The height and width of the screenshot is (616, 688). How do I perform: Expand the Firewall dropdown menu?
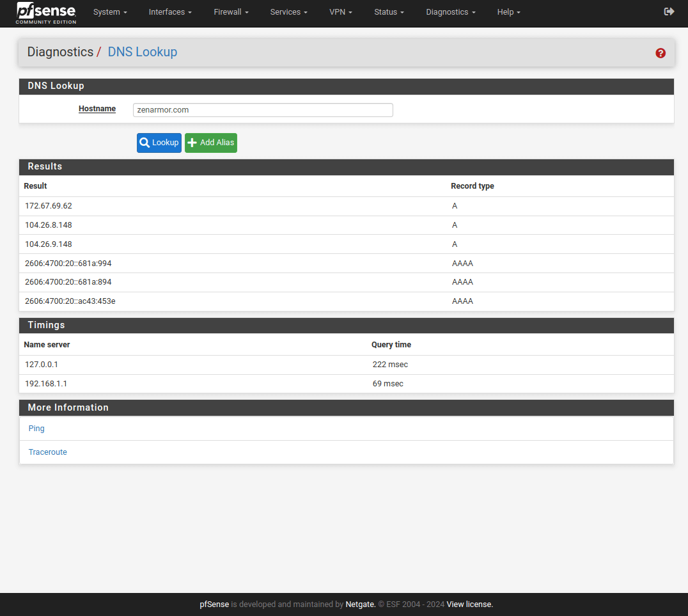coord(231,12)
